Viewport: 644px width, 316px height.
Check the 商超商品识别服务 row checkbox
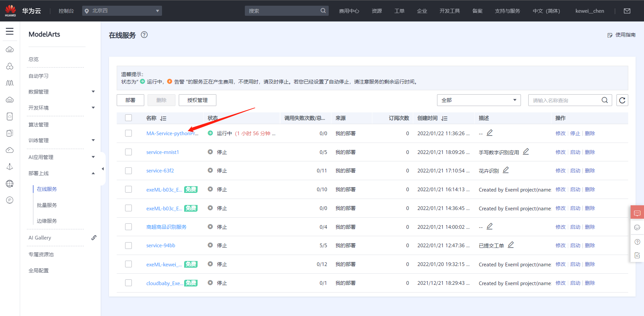pos(128,227)
